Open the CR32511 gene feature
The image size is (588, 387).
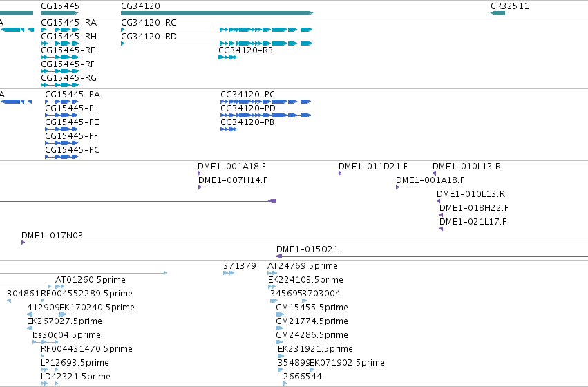(x=497, y=13)
